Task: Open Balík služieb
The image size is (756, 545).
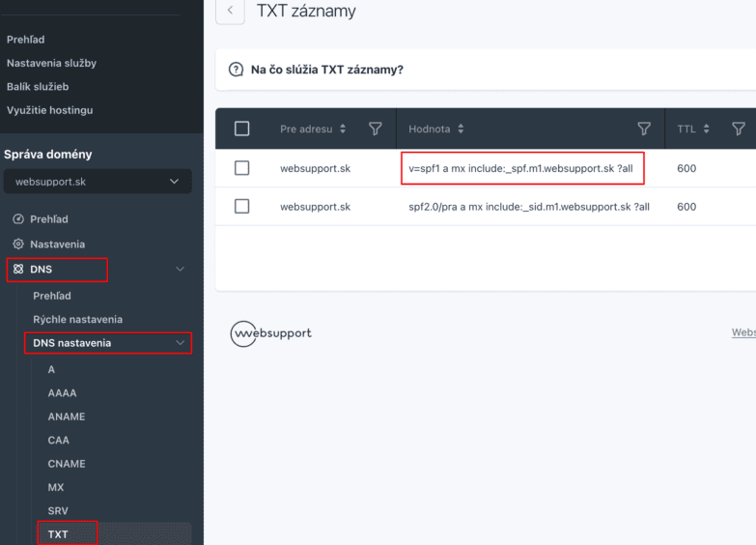Action: tap(38, 87)
